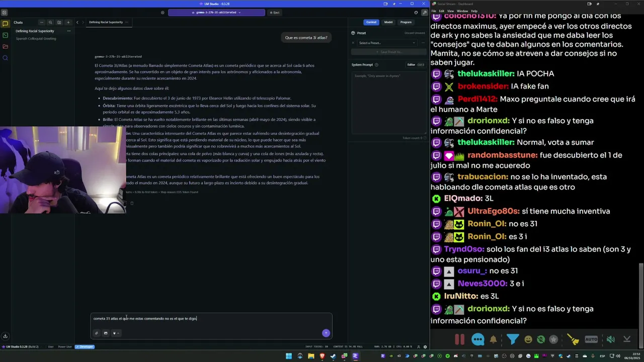
Task: Attach an image in the message box
Action: 106,333
